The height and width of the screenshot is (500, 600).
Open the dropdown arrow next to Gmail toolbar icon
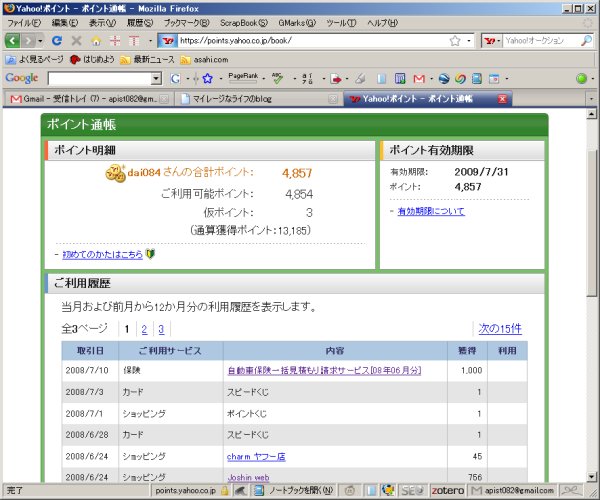click(x=431, y=79)
